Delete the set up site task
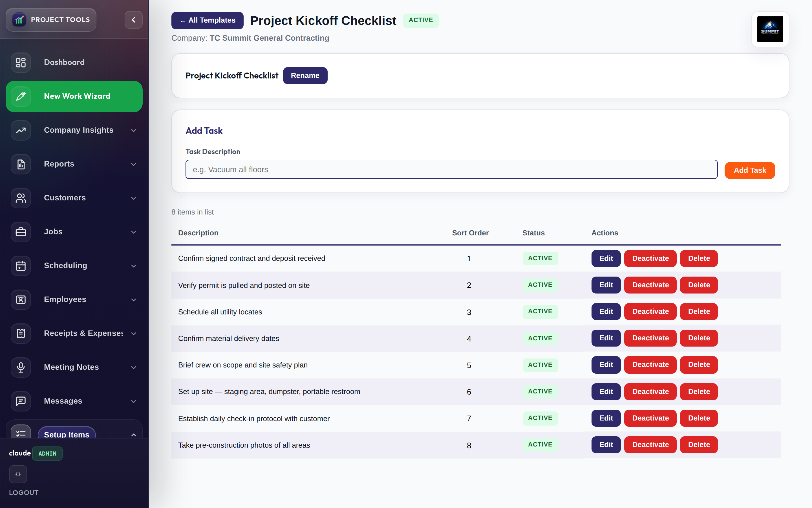The image size is (812, 508). click(x=699, y=391)
